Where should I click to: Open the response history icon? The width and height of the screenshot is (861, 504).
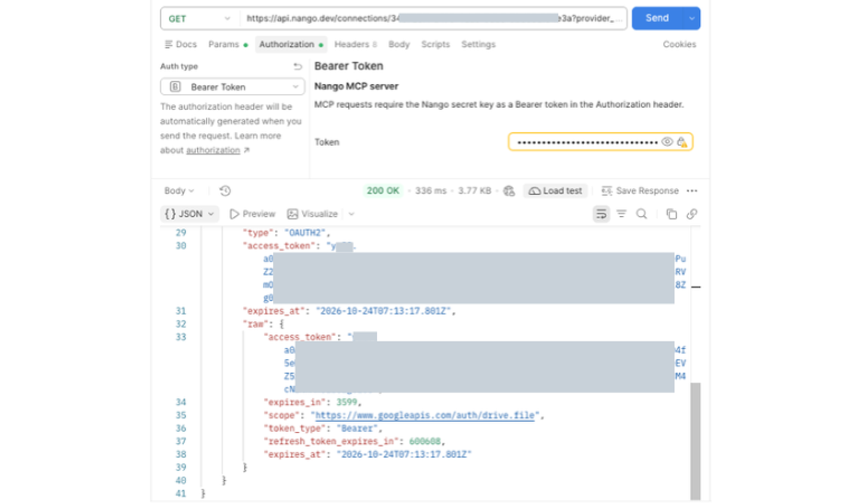(x=225, y=191)
